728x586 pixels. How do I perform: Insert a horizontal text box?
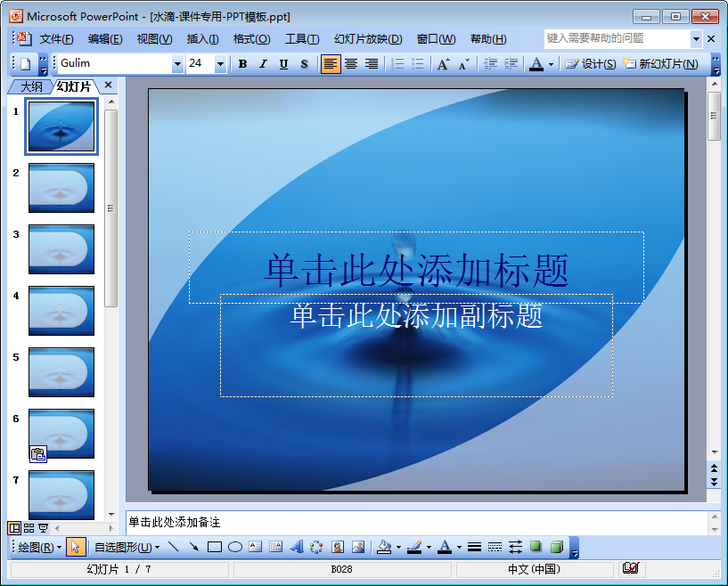(256, 547)
